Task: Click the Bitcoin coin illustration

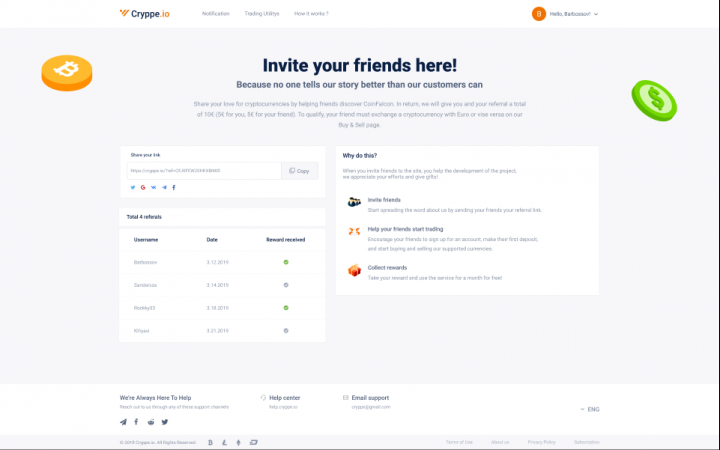Action: pyautogui.click(x=67, y=73)
